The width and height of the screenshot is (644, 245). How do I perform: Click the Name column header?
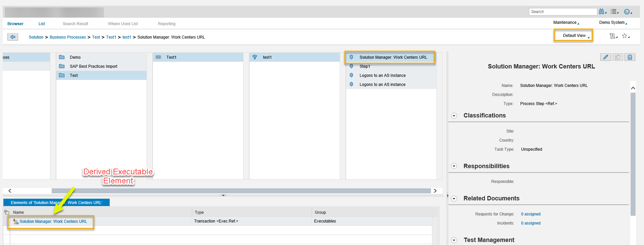[101, 212]
